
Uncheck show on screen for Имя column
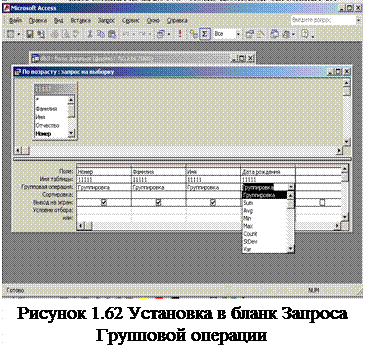213,202
